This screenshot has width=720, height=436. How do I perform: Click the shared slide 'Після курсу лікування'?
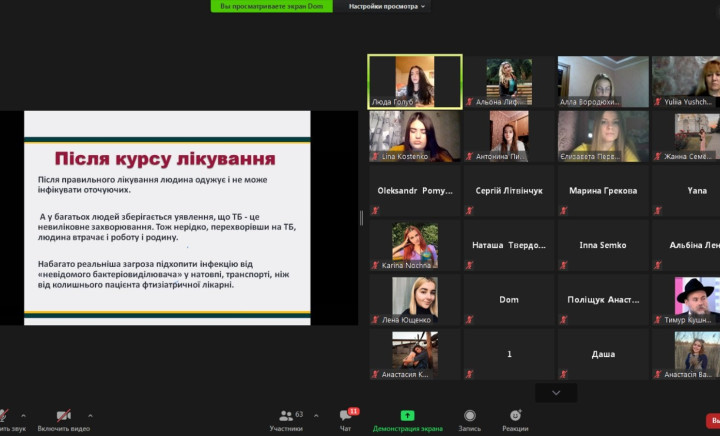(167, 218)
